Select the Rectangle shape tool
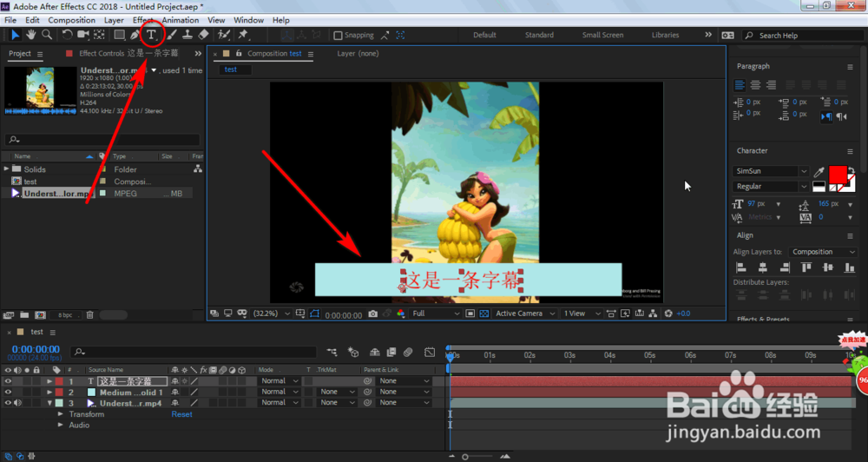Image resolution: width=868 pixels, height=462 pixels. [119, 35]
